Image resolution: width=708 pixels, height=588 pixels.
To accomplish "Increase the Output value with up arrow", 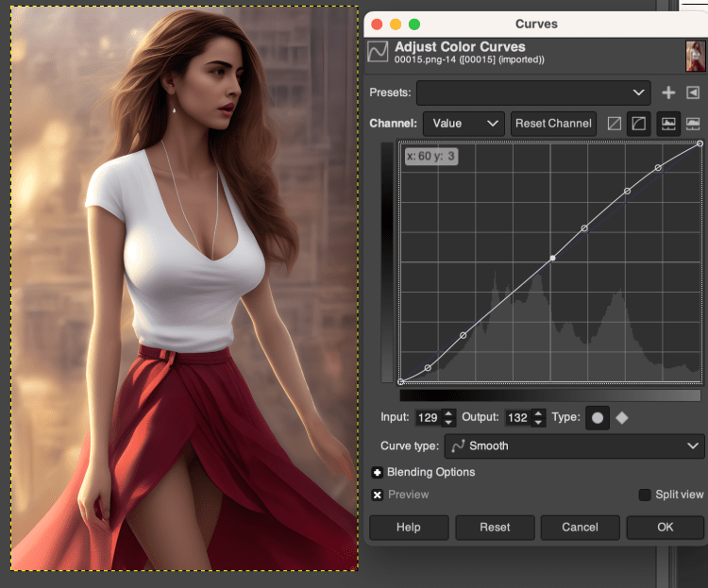I will (x=538, y=412).
